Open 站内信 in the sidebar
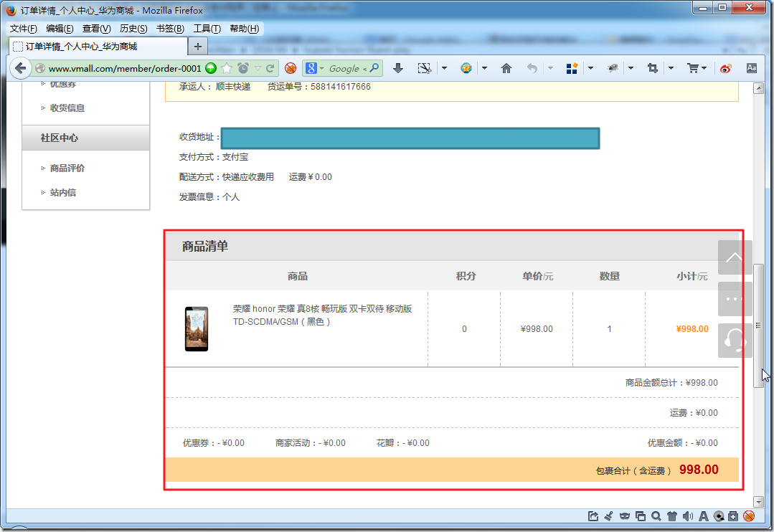 tap(63, 192)
